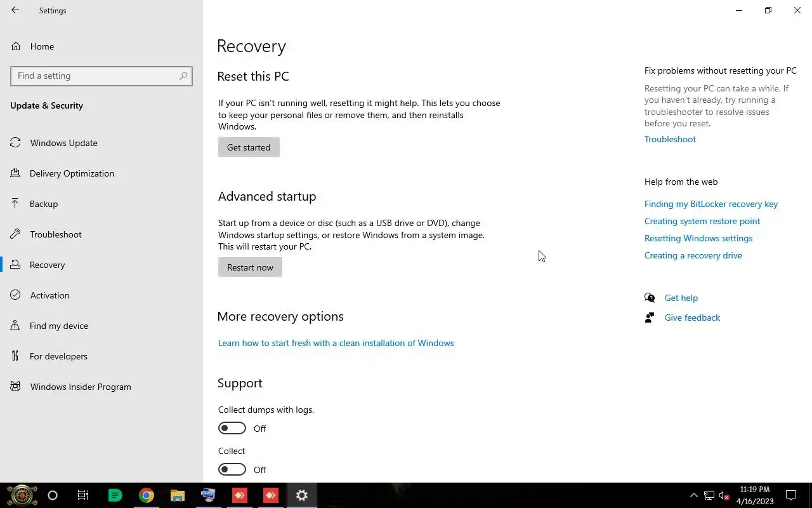812x508 pixels.
Task: Open the Creating a recovery drive link
Action: pos(693,255)
